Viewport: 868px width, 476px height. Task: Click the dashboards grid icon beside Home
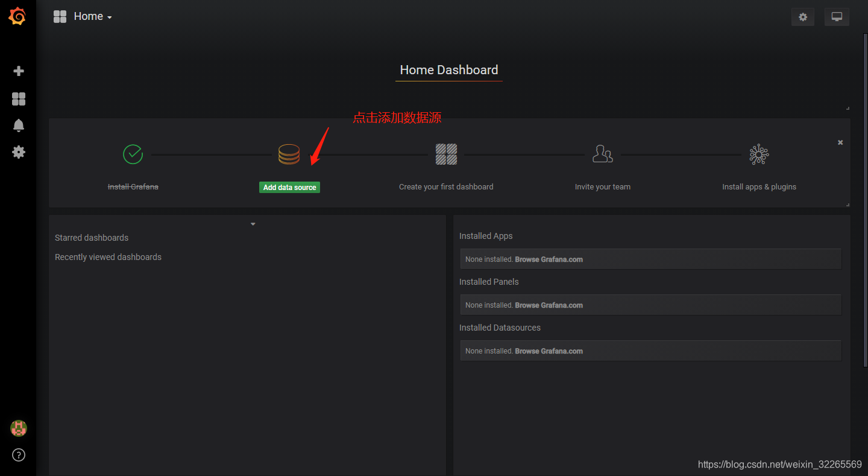pyautogui.click(x=60, y=17)
